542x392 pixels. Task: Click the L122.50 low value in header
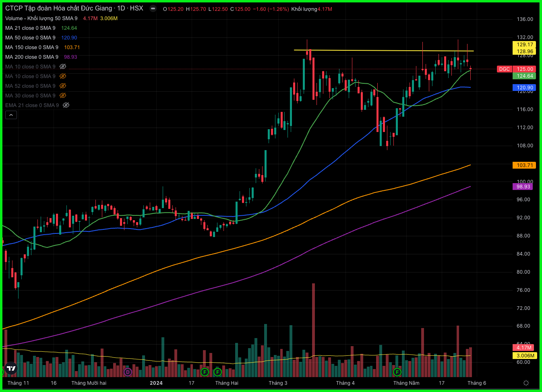tap(218, 9)
